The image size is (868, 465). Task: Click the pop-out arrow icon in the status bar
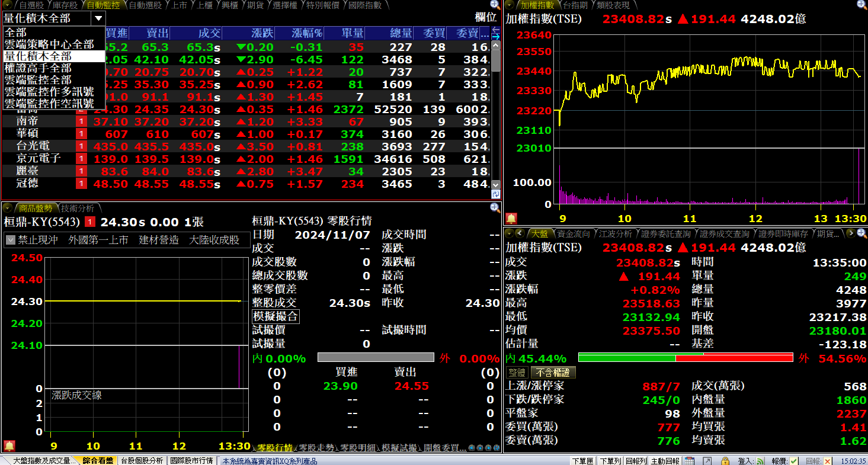[x=707, y=460]
